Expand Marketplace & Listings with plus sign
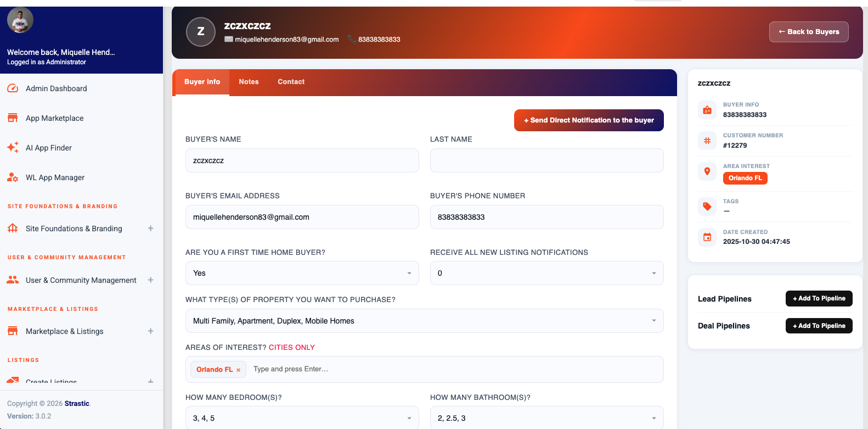Image resolution: width=868 pixels, height=429 pixels. coord(150,331)
